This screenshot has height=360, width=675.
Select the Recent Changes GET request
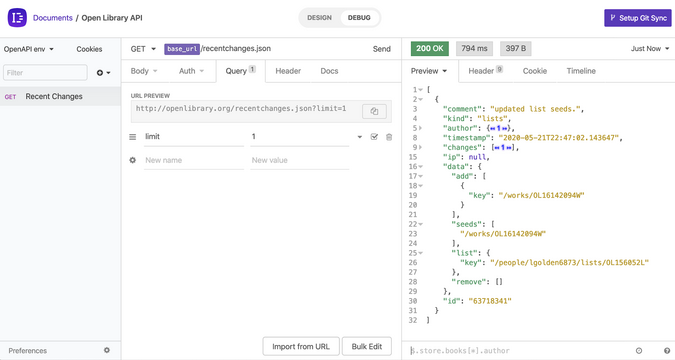point(60,96)
